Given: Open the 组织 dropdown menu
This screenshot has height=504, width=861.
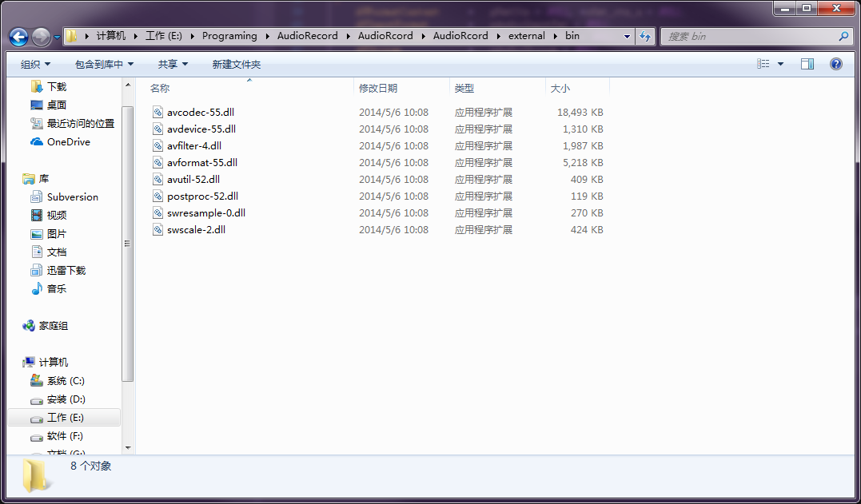Looking at the screenshot, I should click(35, 64).
